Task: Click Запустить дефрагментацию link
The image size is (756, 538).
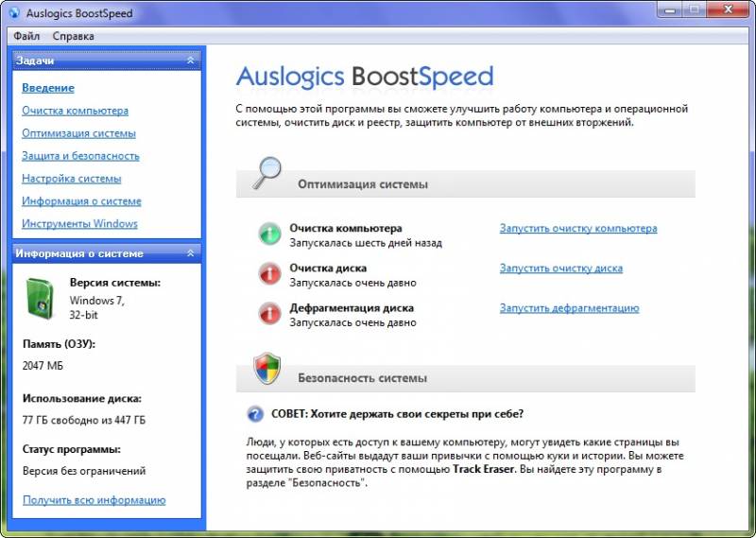Action: [570, 308]
